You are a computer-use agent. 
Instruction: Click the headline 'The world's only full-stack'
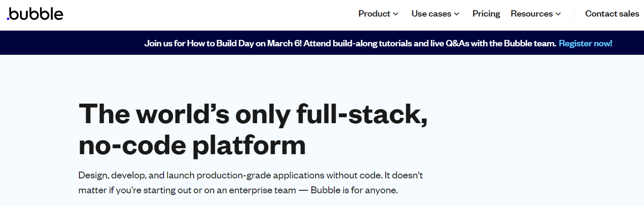click(x=253, y=114)
